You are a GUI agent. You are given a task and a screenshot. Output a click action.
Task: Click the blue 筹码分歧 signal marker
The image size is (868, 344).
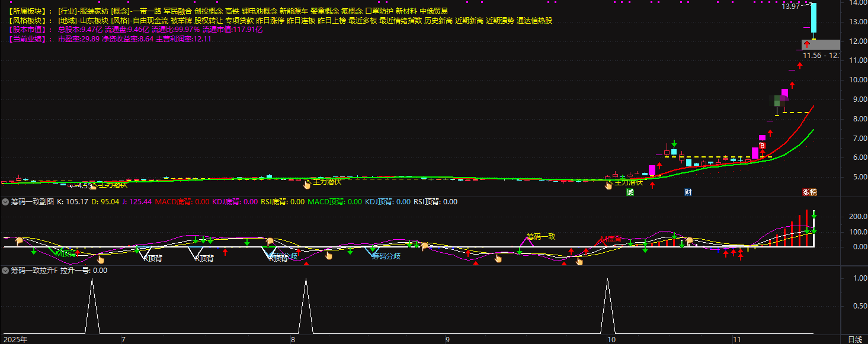[386, 256]
